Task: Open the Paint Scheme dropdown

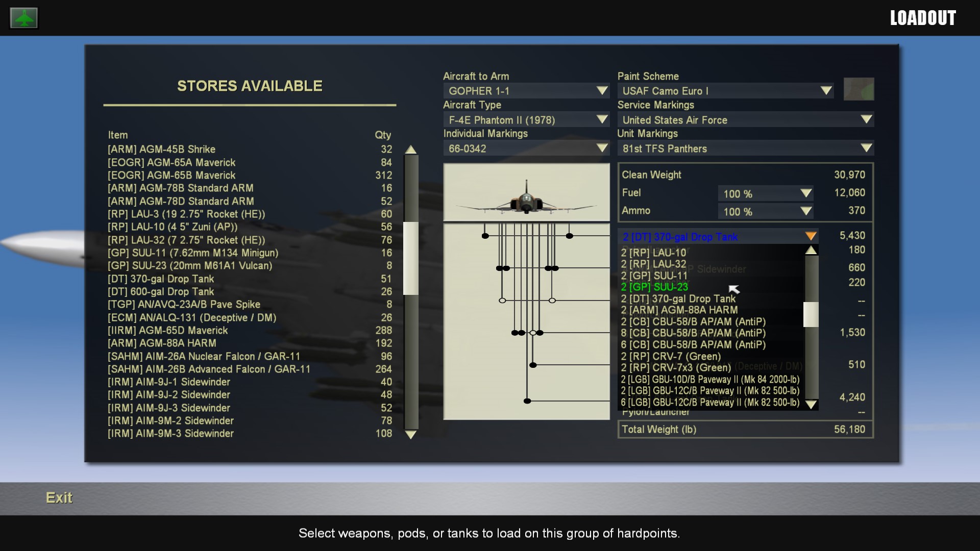Action: (725, 91)
